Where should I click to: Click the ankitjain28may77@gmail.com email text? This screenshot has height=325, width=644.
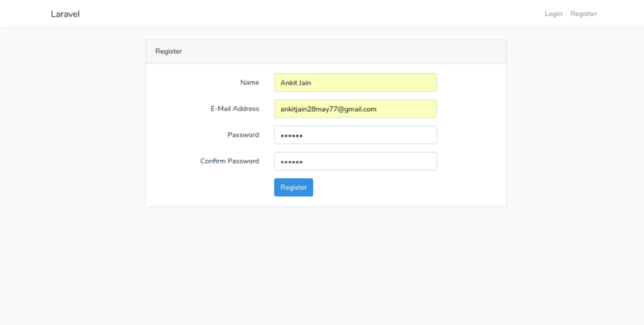tap(328, 109)
